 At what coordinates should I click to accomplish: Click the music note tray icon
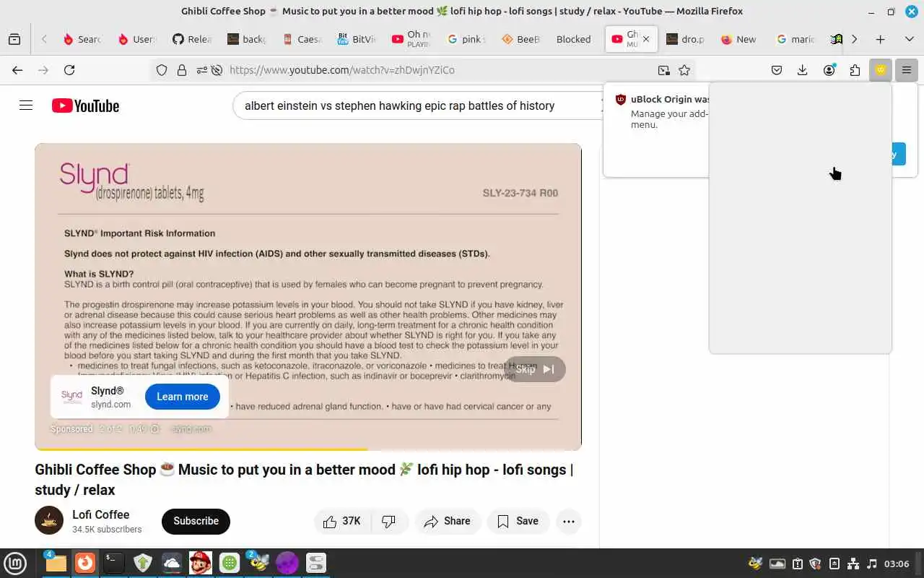(x=871, y=564)
